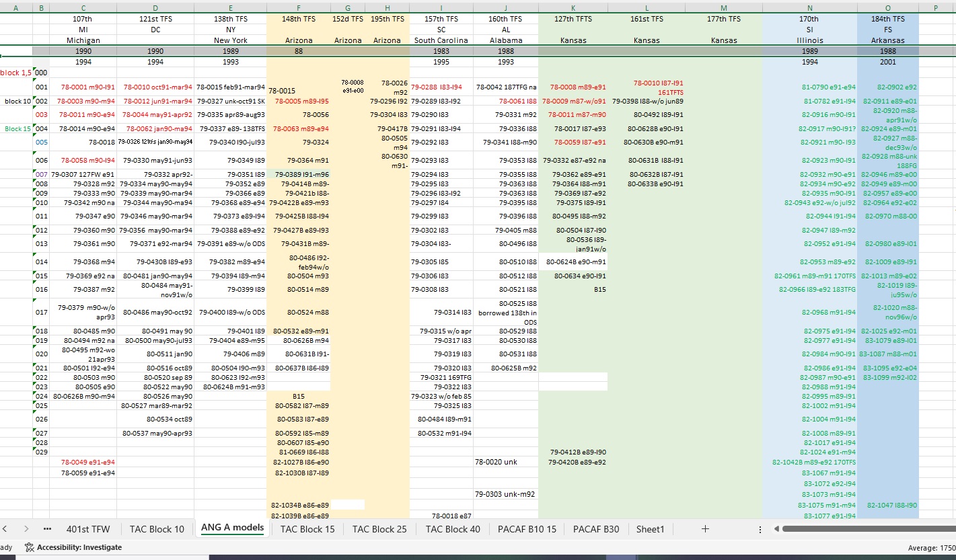The width and height of the screenshot is (956, 560).
Task: Click cell 78-0001 m90-l91
Action: [x=83, y=87]
